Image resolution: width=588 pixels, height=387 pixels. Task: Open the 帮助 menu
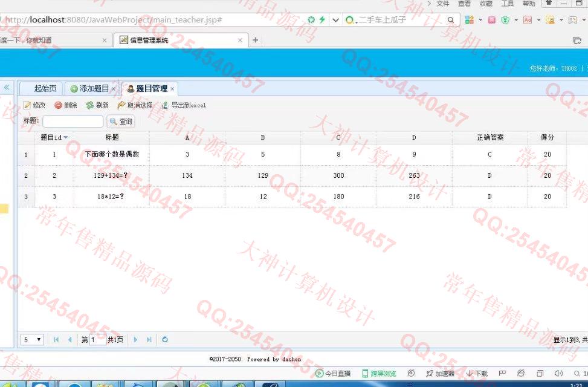(x=529, y=4)
